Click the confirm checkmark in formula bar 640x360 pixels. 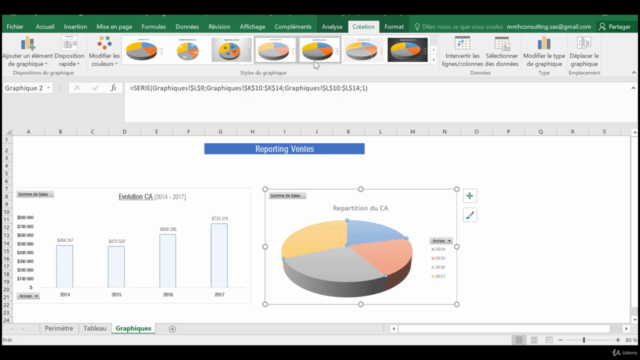pos(96,88)
